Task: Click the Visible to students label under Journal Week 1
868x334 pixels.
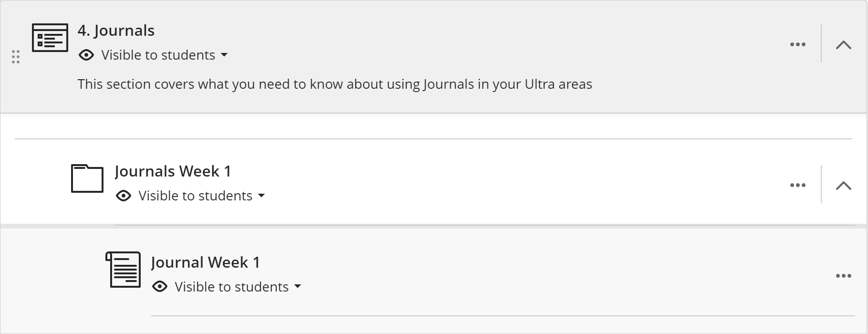Action: [231, 287]
